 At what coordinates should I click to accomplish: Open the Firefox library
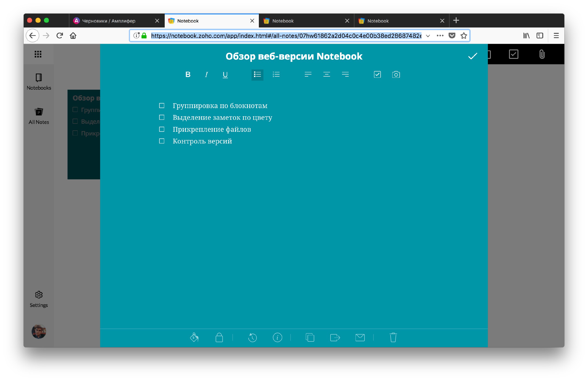click(x=526, y=36)
